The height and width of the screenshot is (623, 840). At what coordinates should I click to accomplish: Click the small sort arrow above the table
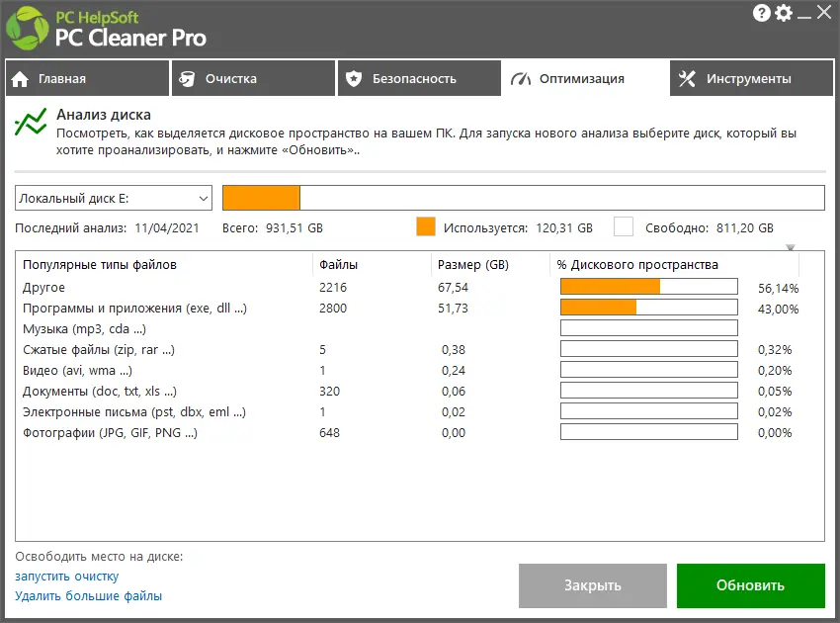pyautogui.click(x=791, y=247)
